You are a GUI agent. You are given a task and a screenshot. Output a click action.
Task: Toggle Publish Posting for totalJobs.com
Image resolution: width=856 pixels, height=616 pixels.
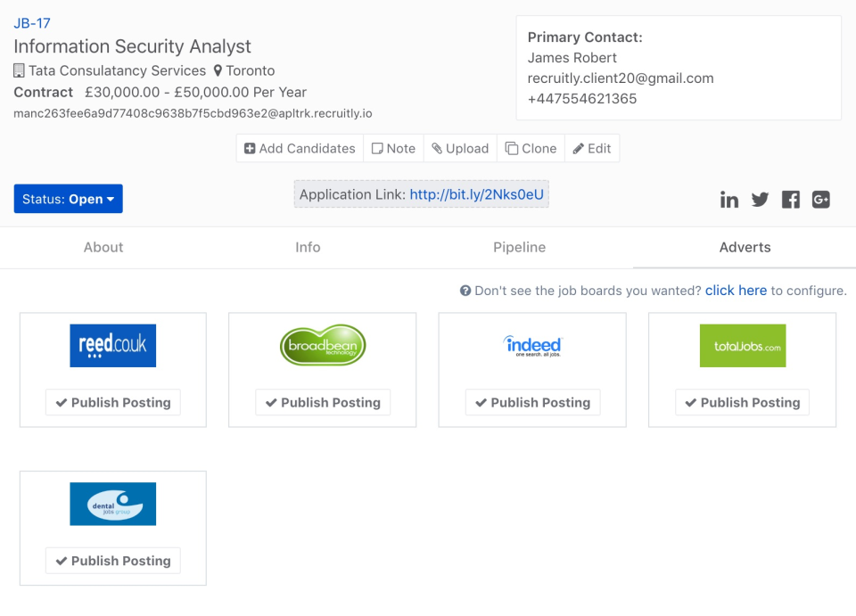[x=742, y=402]
